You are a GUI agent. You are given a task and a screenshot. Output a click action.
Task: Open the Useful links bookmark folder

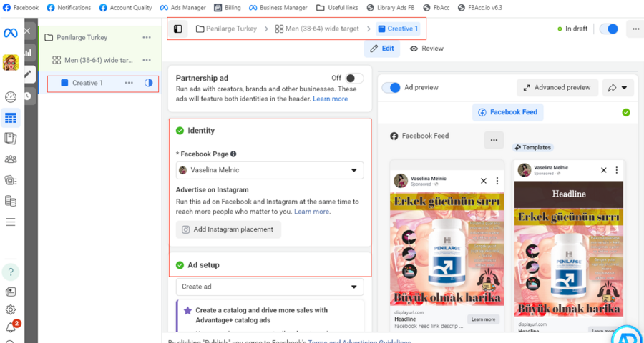337,8
